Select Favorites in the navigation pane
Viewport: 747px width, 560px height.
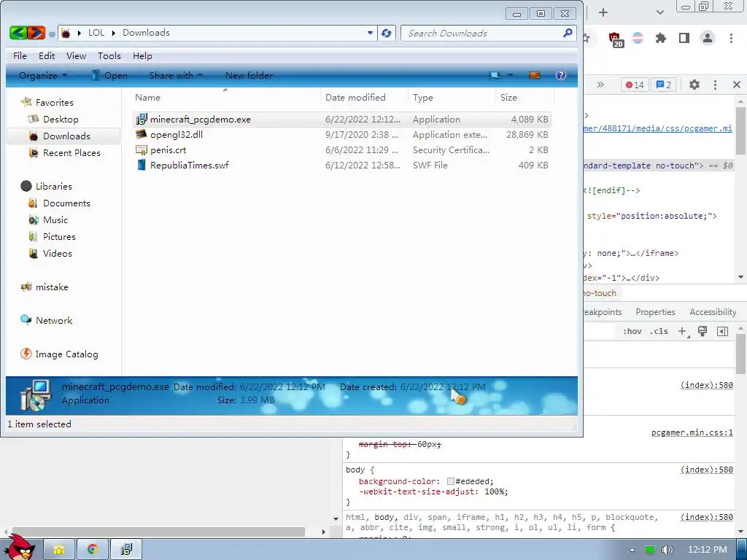point(54,102)
